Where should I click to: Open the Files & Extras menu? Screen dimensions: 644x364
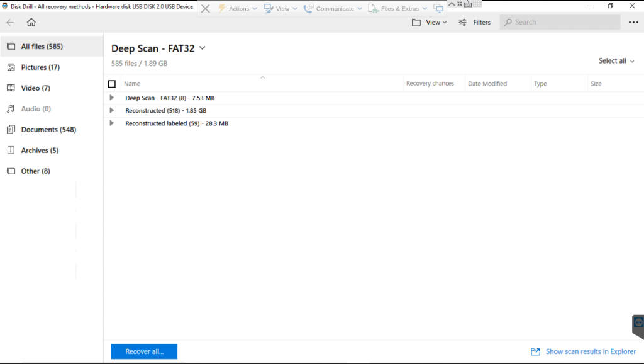point(397,9)
